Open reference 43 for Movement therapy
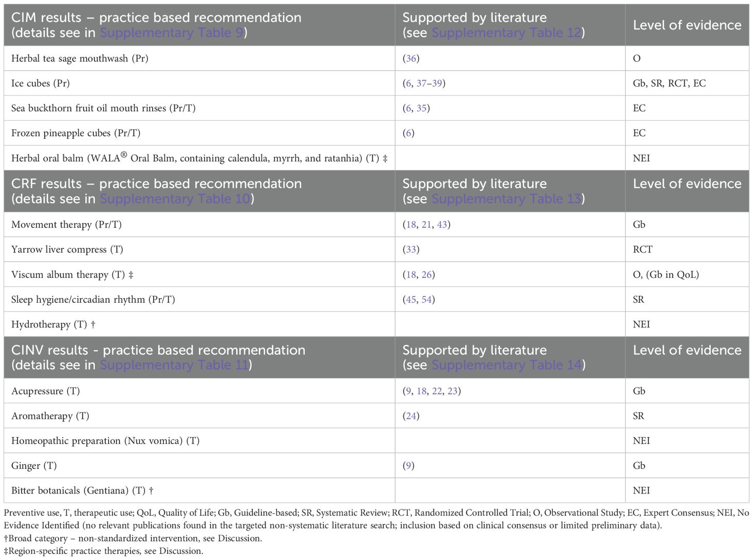 [442, 225]
